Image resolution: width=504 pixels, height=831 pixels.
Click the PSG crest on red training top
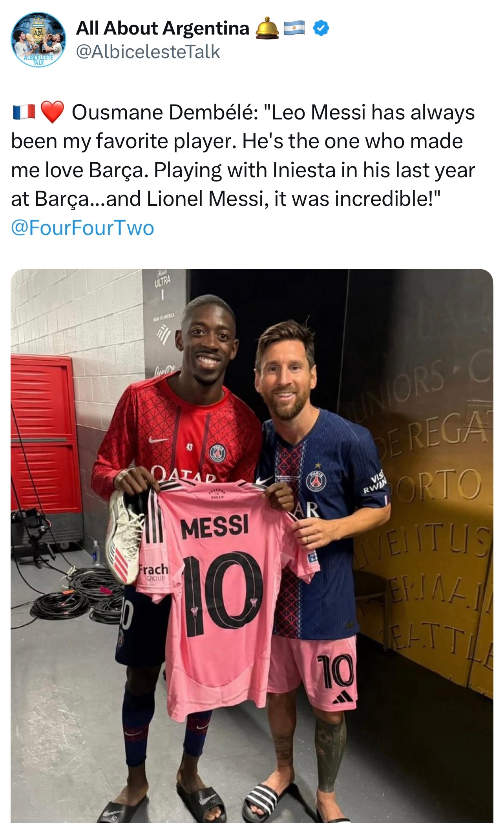point(217,453)
